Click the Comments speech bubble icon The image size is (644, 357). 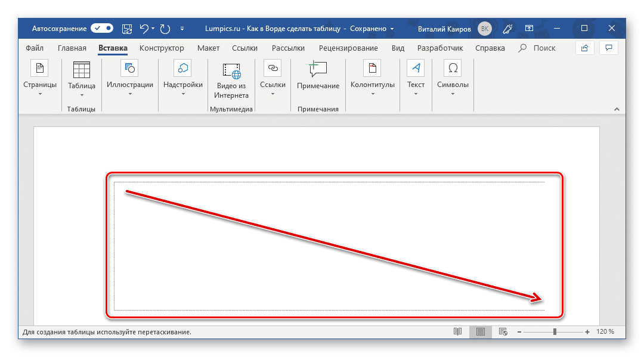pyautogui.click(x=609, y=48)
